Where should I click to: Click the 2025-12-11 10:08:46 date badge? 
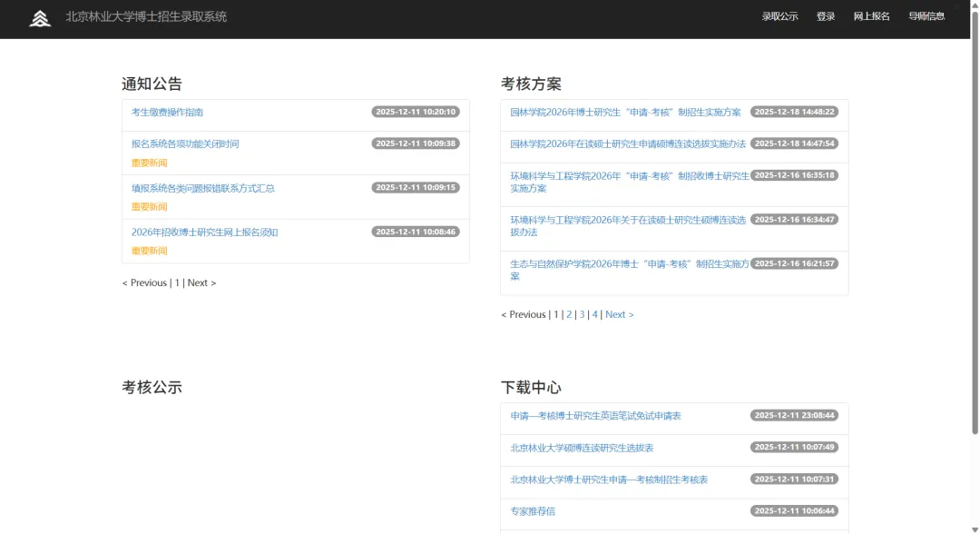pos(416,232)
